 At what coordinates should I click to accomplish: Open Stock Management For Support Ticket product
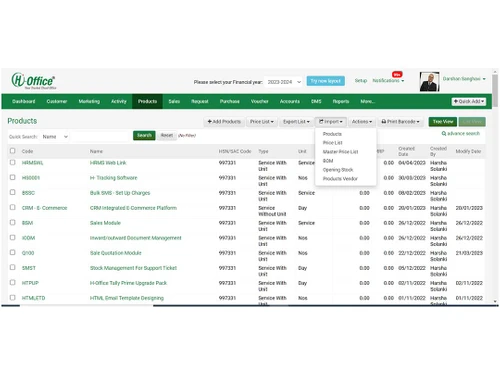[133, 268]
